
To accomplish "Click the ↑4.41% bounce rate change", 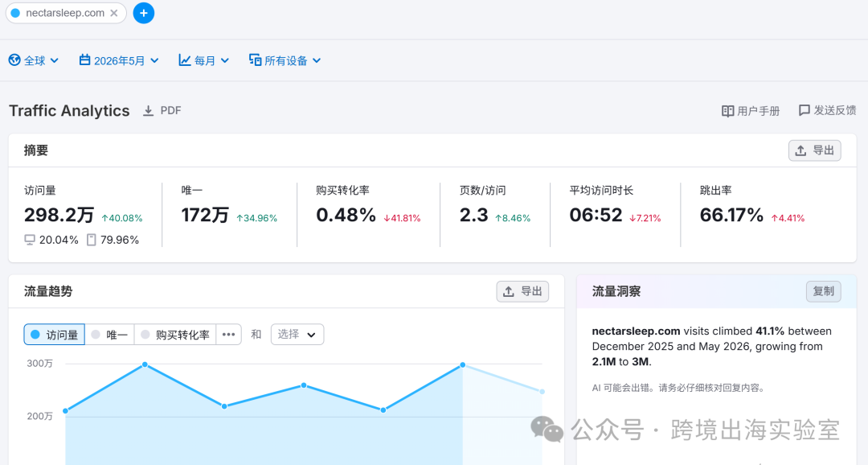I will click(x=788, y=218).
